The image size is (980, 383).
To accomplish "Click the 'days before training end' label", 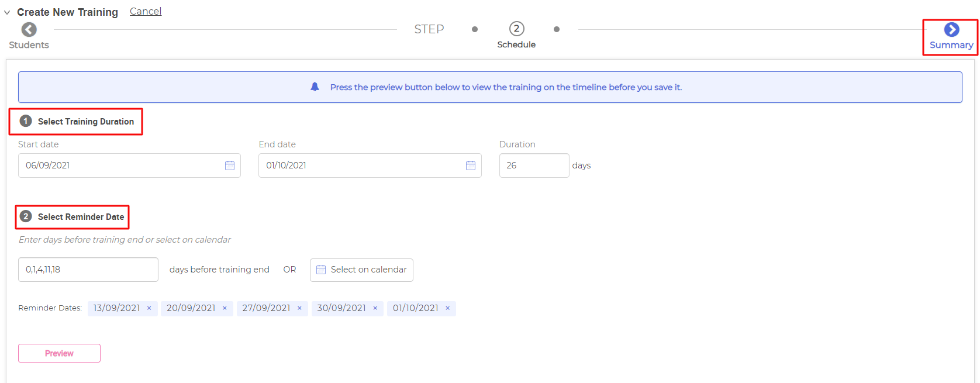I will pyautogui.click(x=219, y=270).
